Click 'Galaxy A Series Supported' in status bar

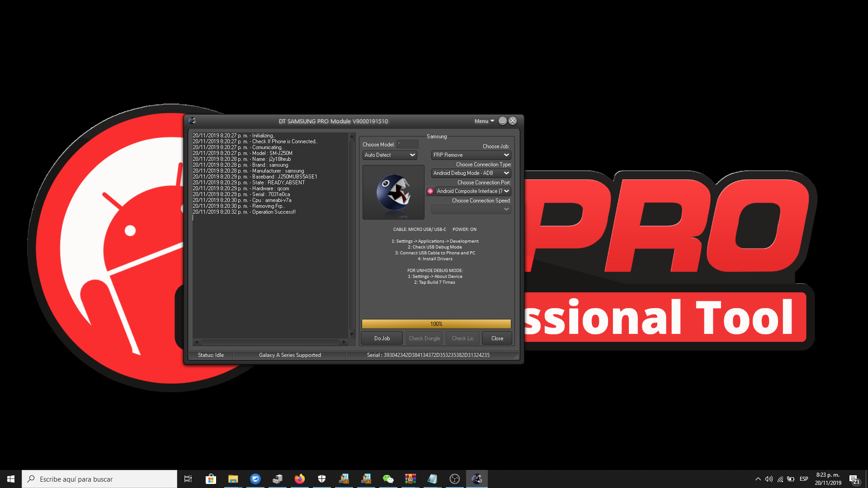(290, 355)
